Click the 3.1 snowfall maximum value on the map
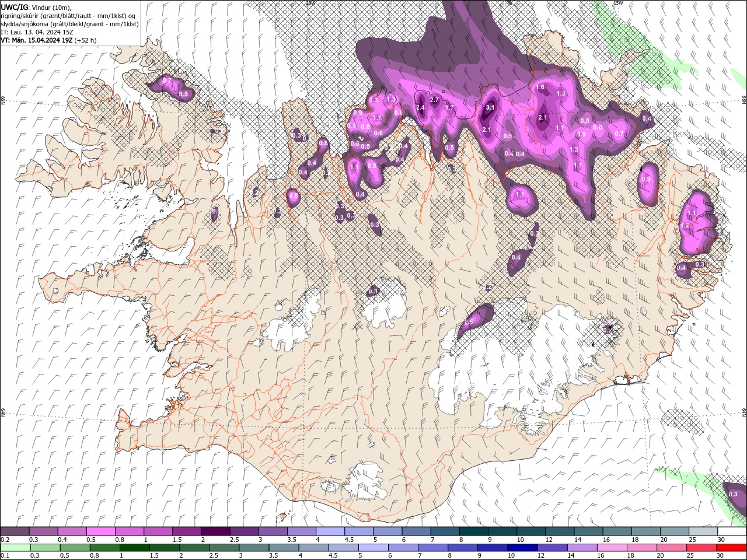 coord(490,107)
